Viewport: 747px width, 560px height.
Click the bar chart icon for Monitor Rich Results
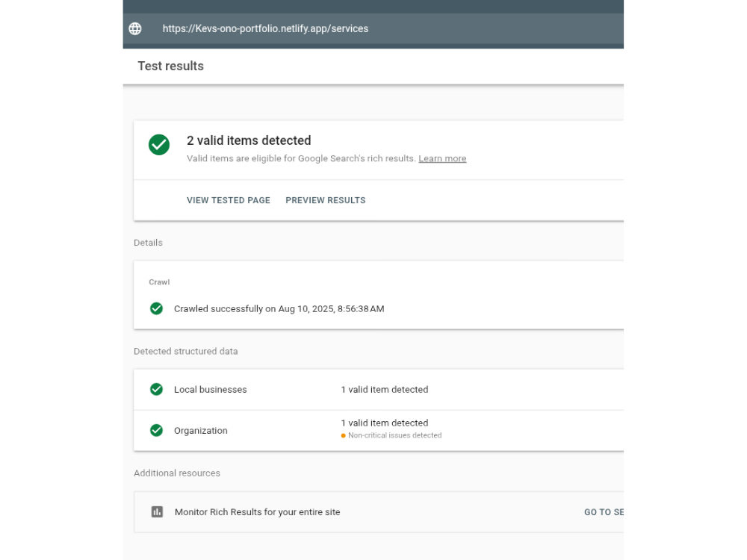pos(157,512)
